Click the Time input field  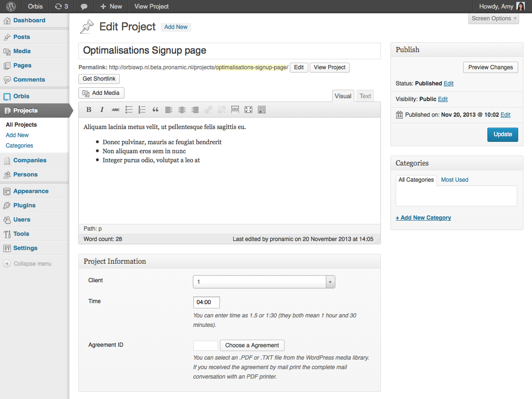click(x=206, y=302)
